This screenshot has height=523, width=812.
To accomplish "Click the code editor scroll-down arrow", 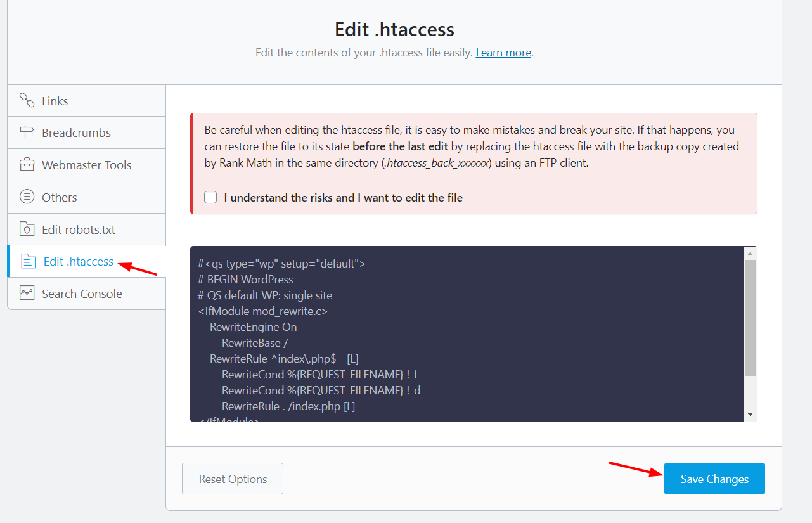I will pos(750,414).
